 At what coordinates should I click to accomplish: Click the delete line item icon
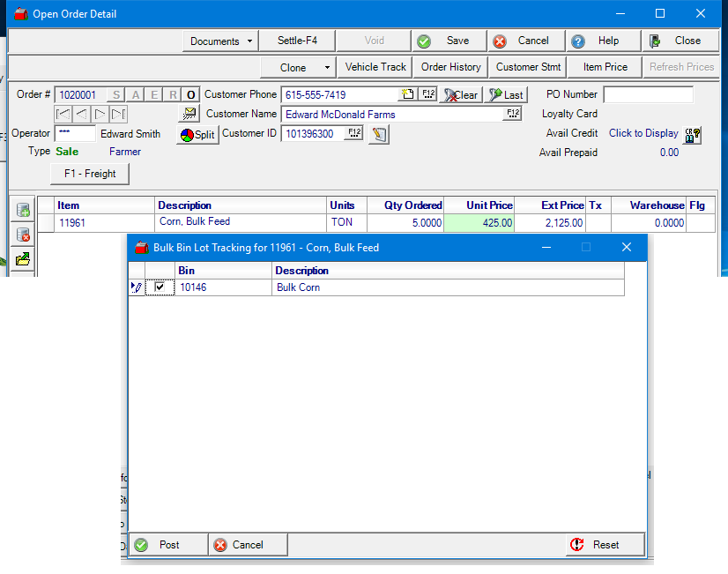click(x=24, y=235)
